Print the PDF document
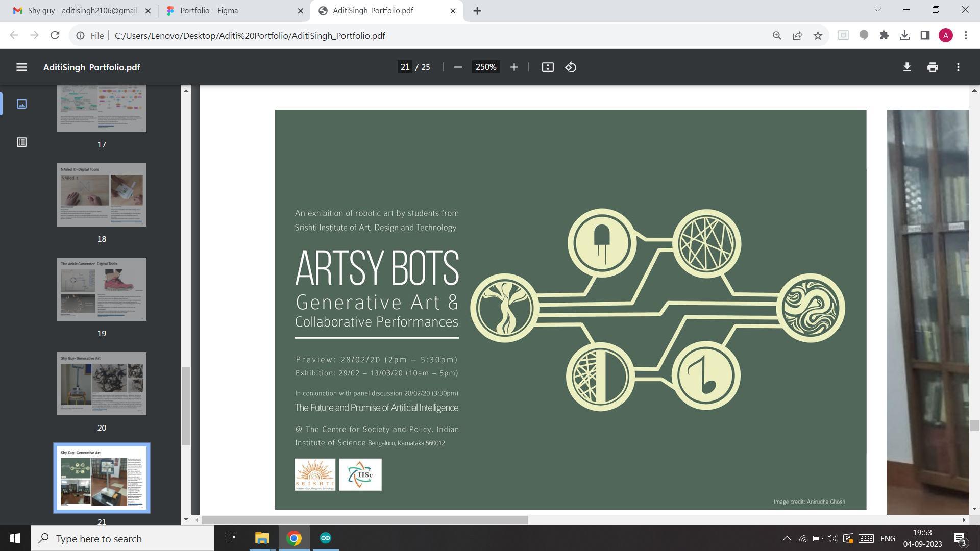Viewport: 980px width, 551px height. 933,67
